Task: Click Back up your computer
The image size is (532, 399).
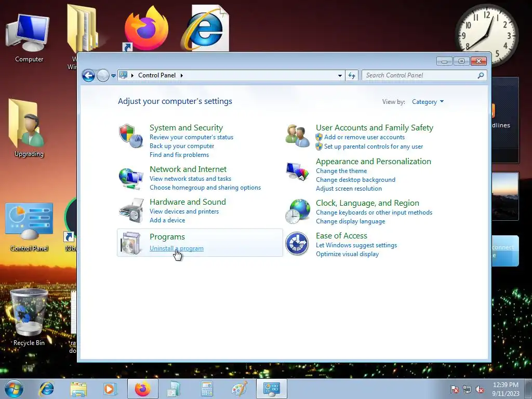Action: point(182,146)
